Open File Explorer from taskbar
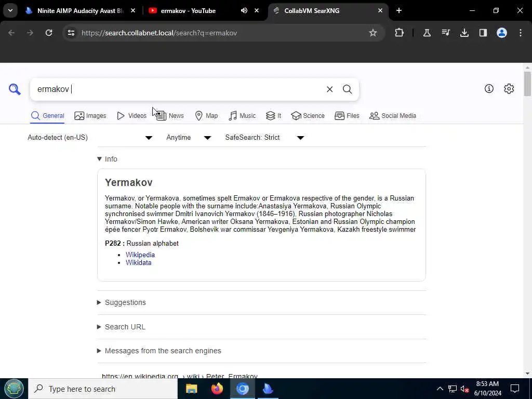 [191, 389]
